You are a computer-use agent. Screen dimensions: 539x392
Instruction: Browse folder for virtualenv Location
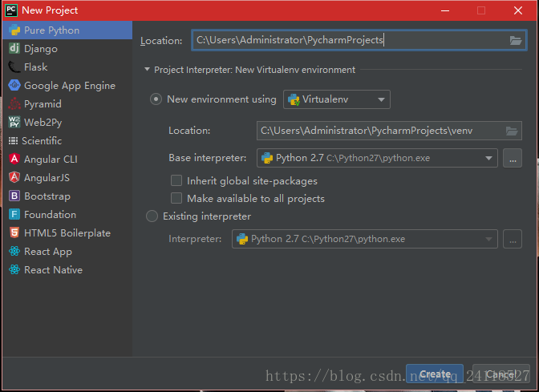(x=512, y=131)
